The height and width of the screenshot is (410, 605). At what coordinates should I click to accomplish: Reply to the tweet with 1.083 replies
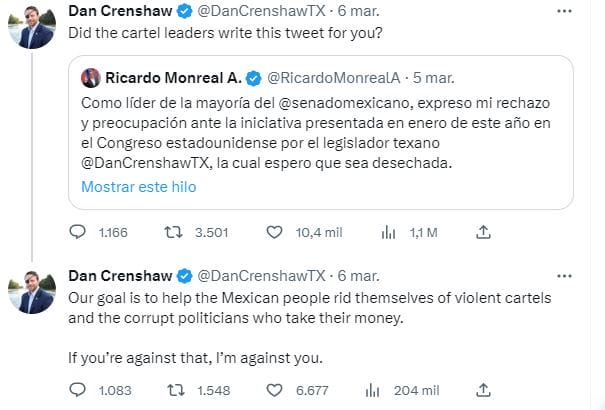(x=78, y=389)
